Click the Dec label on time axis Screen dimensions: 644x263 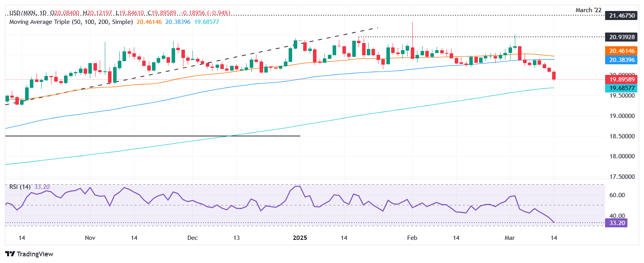pos(192,238)
